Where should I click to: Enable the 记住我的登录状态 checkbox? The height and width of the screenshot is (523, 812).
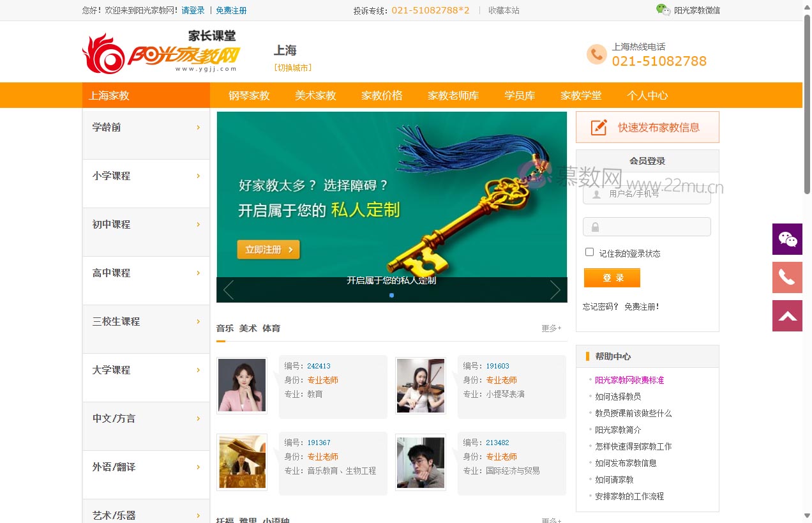point(589,252)
